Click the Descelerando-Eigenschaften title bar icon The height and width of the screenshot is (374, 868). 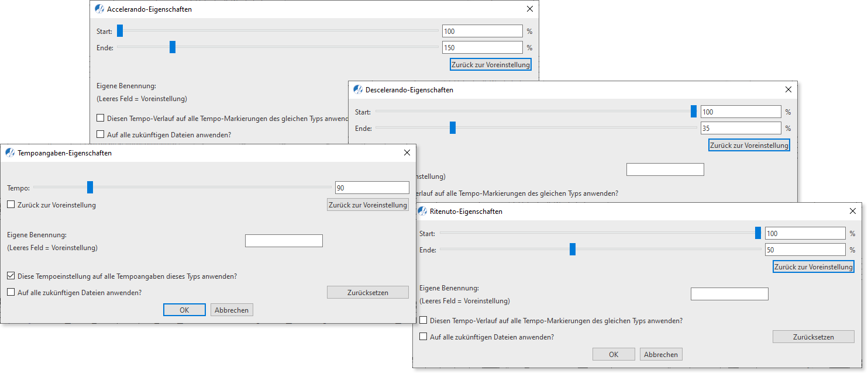coord(357,89)
